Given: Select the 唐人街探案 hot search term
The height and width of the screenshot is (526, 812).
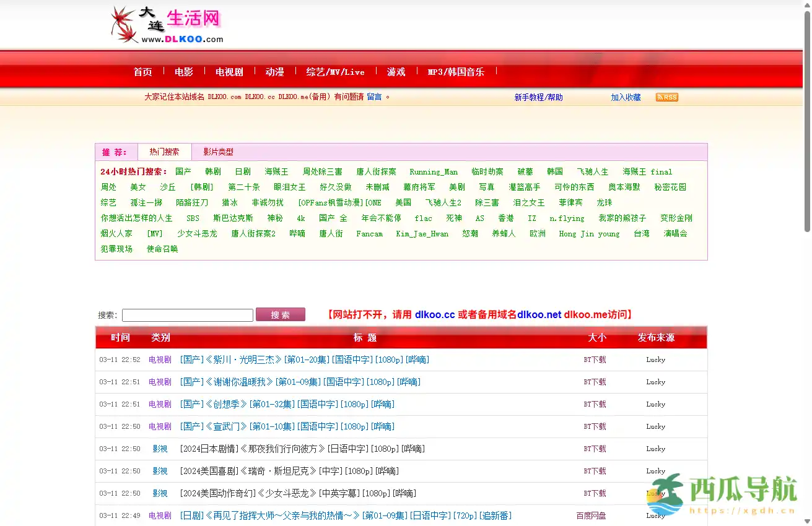Looking at the screenshot, I should tap(376, 171).
